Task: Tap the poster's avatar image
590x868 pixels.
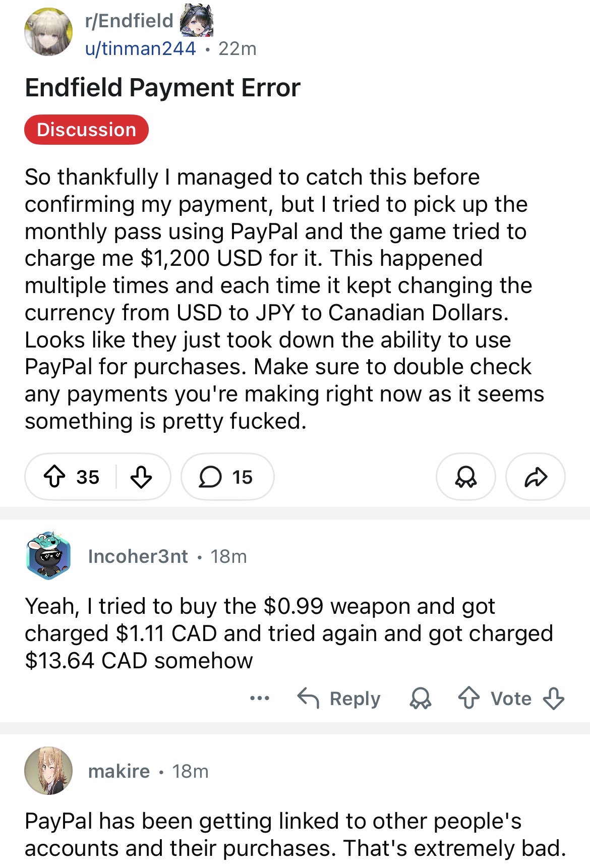Action: [48, 31]
